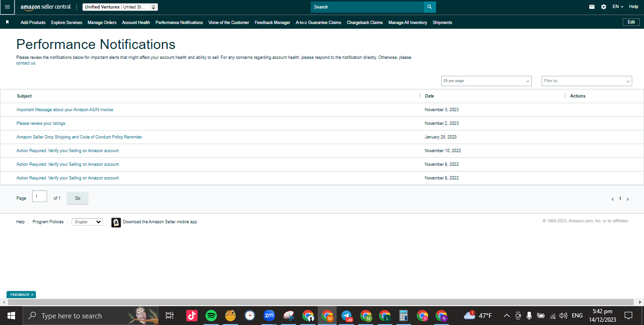Expand the Filter by dropdown
This screenshot has height=325, width=644.
586,81
